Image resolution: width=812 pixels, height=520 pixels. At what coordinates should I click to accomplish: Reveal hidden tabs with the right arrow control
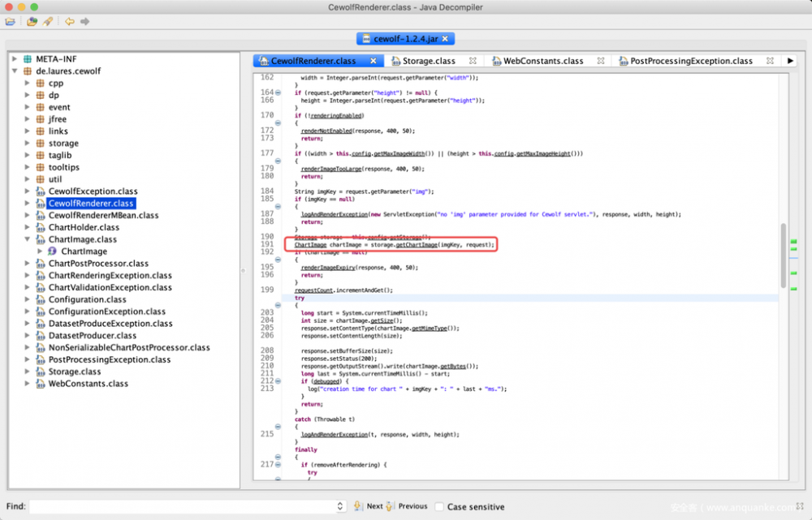788,60
